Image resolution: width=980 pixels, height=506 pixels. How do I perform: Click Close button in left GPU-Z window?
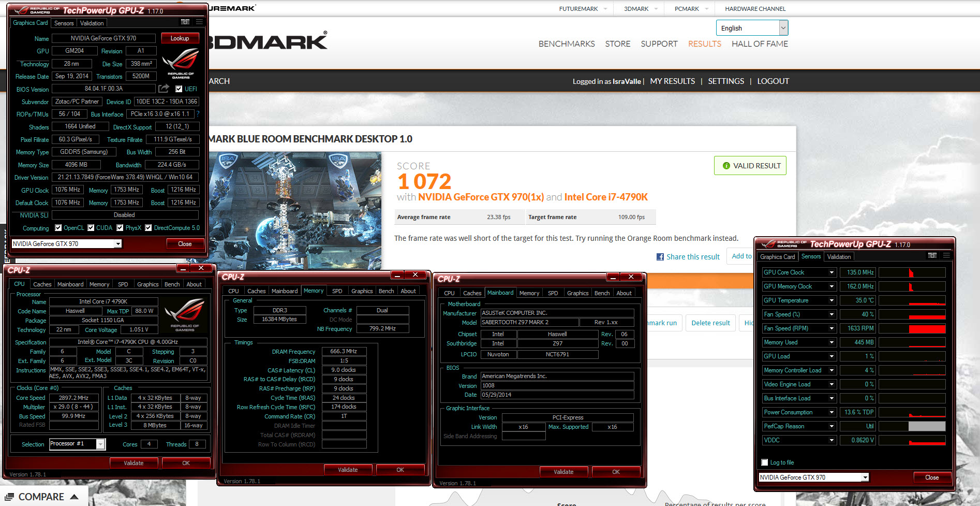click(185, 244)
